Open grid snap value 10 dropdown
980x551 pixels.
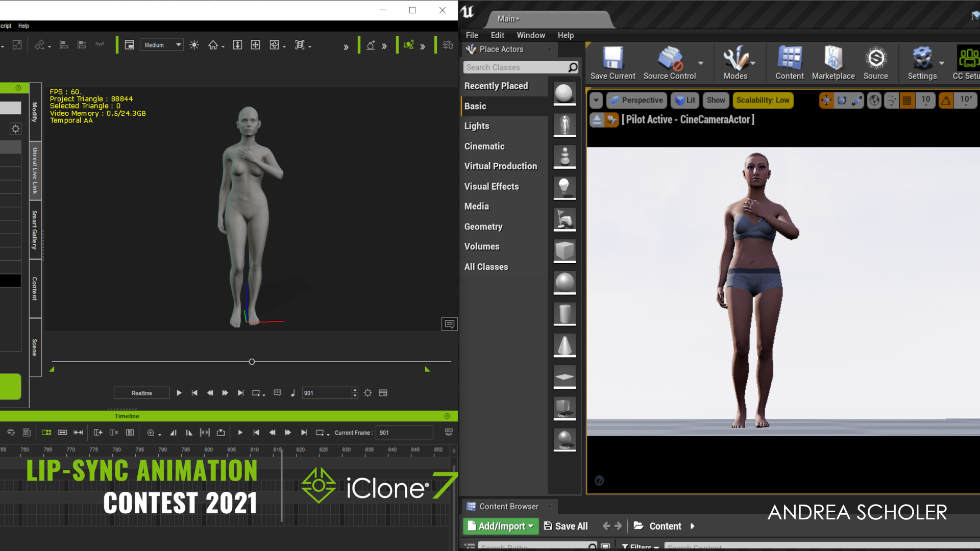pos(925,101)
